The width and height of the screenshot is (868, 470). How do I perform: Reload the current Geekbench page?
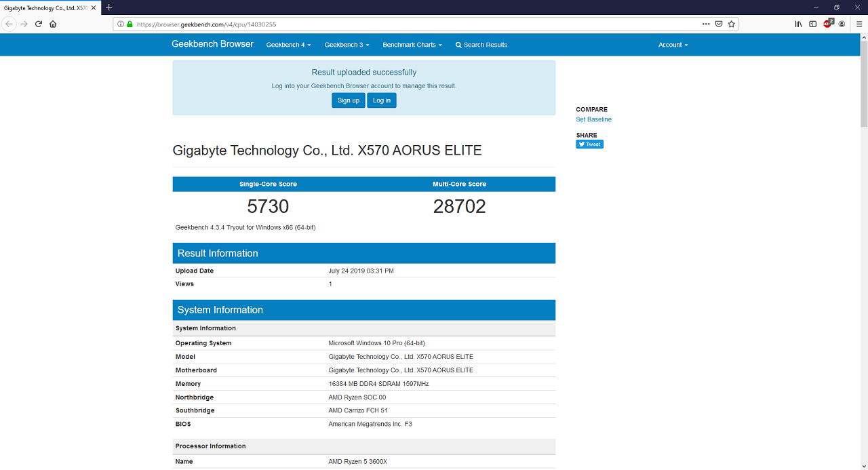(39, 24)
